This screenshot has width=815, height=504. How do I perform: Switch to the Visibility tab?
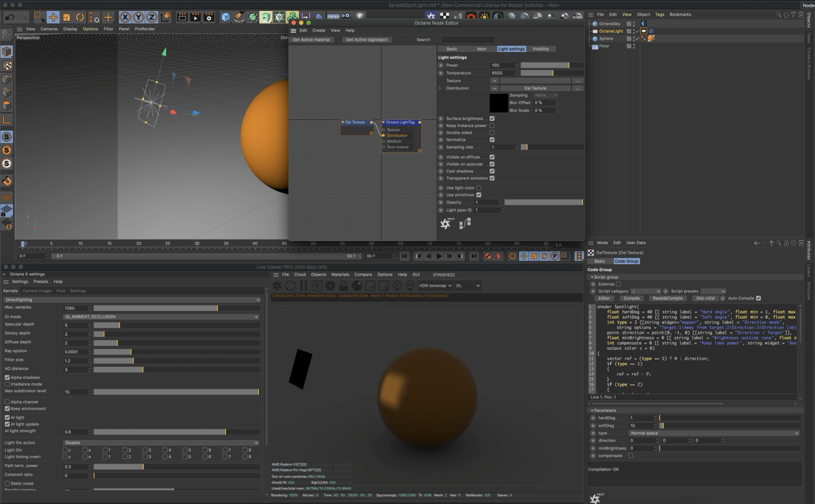pos(540,49)
